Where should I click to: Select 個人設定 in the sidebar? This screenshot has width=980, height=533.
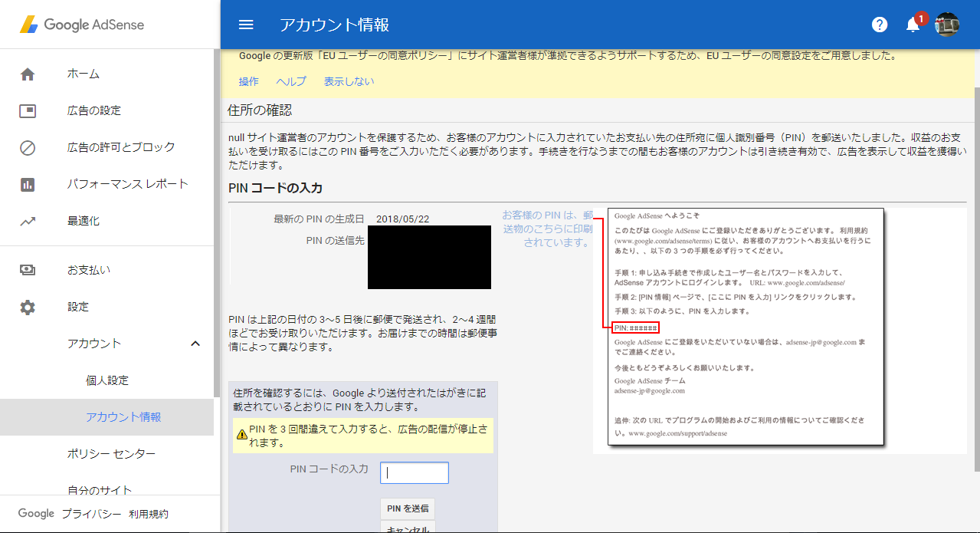pos(107,380)
